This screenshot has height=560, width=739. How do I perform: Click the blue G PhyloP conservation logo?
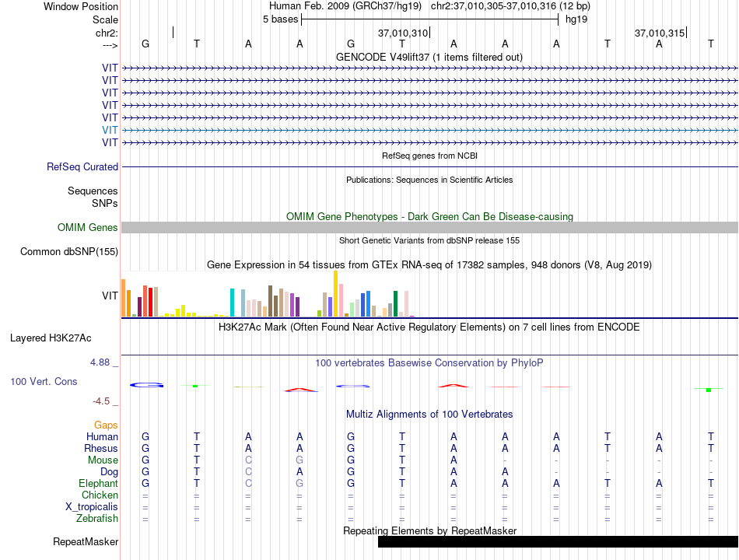[146, 385]
